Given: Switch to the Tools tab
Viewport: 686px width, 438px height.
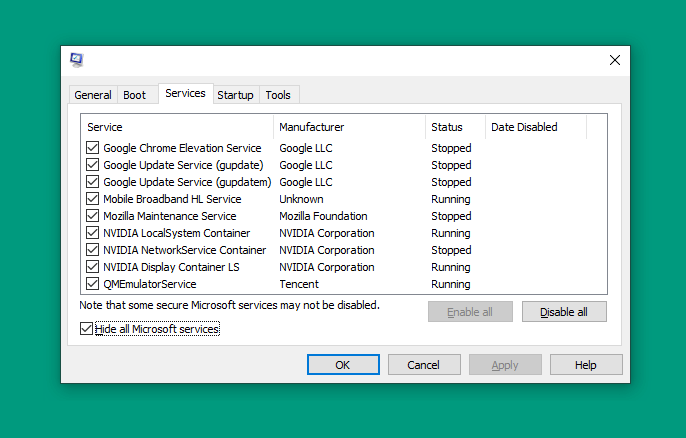Looking at the screenshot, I should pos(278,95).
